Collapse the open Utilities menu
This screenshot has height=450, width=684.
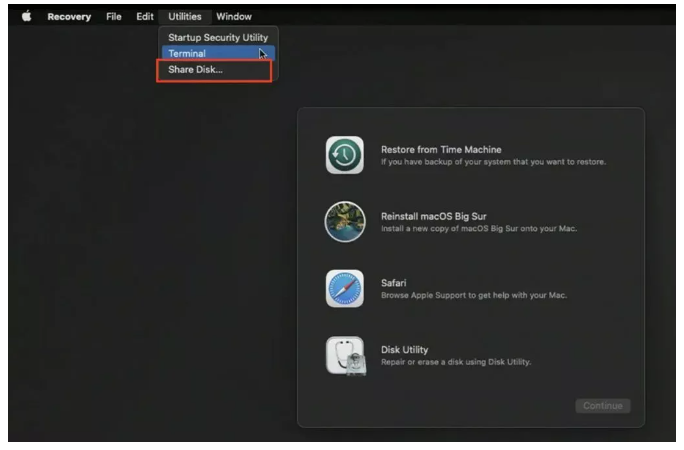click(x=185, y=16)
